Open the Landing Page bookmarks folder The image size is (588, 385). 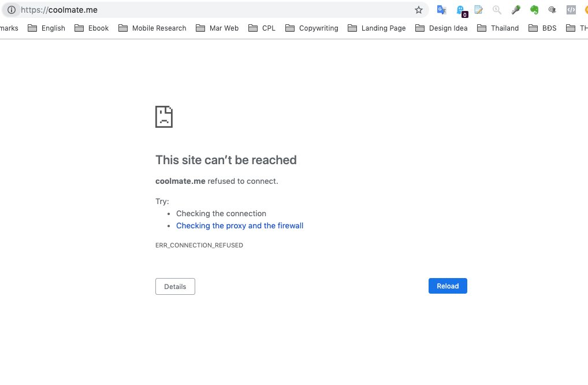coord(377,28)
